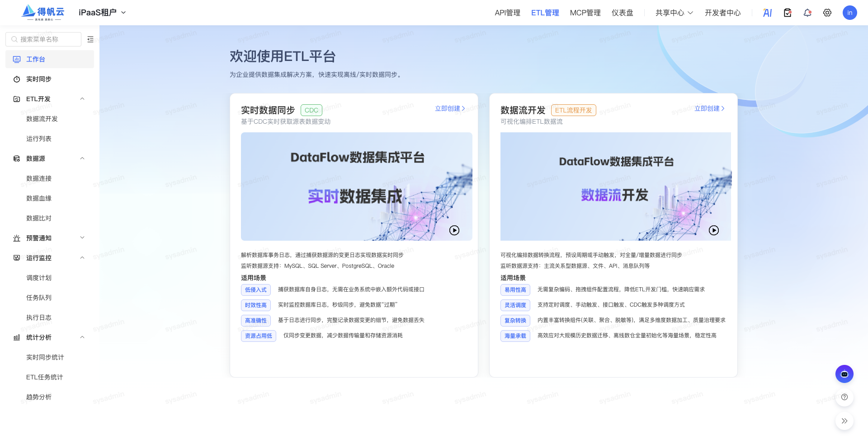Collapse the ETL开发 menu group
868x448 pixels.
[82, 99]
